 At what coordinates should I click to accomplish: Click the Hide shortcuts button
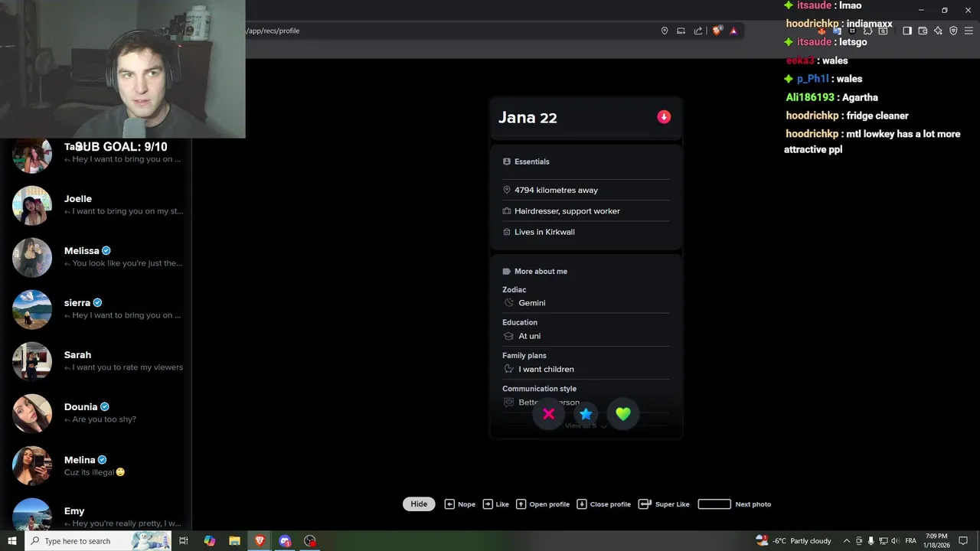coord(419,504)
